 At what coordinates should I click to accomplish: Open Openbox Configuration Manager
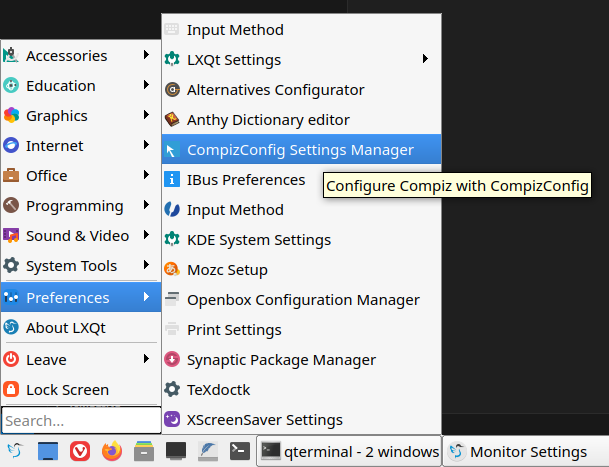click(x=301, y=300)
